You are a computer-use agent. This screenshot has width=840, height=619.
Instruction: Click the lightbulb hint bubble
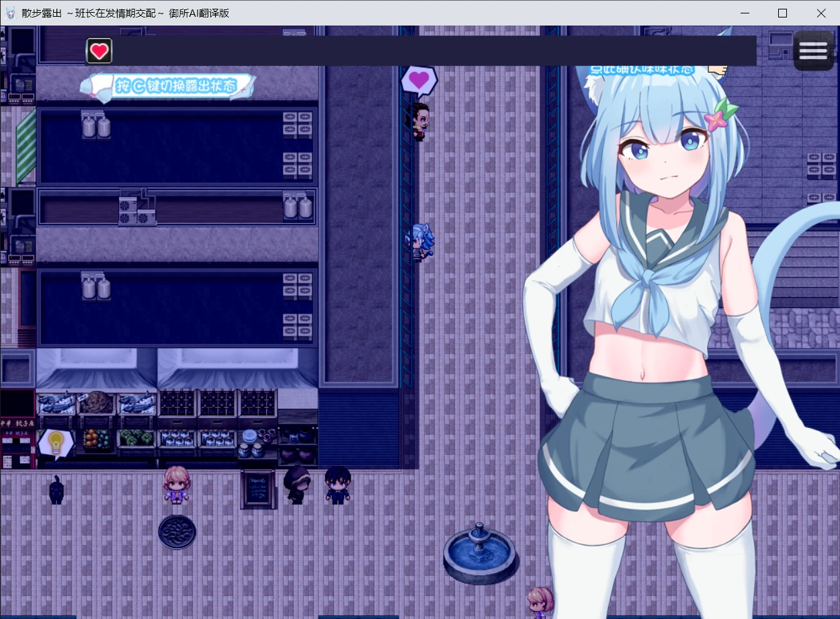pyautogui.click(x=56, y=444)
